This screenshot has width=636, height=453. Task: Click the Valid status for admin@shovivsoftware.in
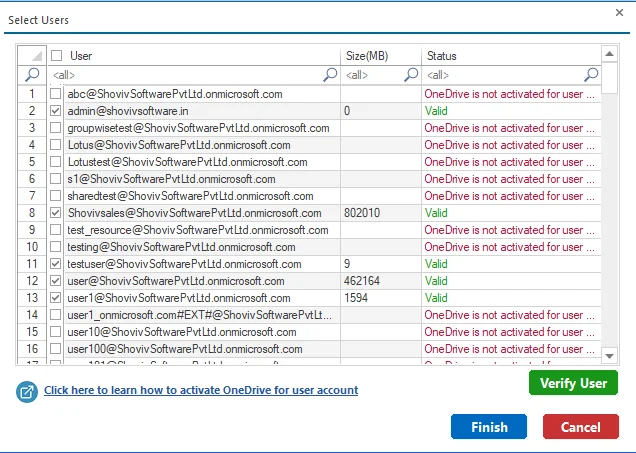tap(436, 111)
